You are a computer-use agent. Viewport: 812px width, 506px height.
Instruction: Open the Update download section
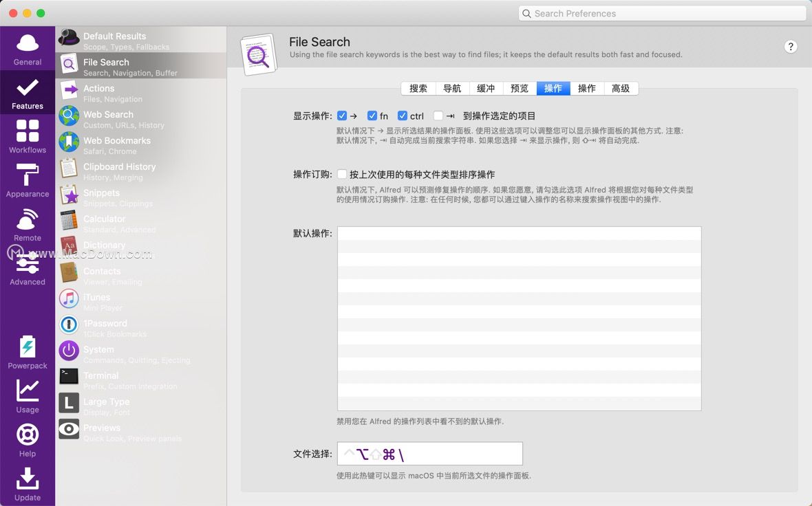(28, 485)
